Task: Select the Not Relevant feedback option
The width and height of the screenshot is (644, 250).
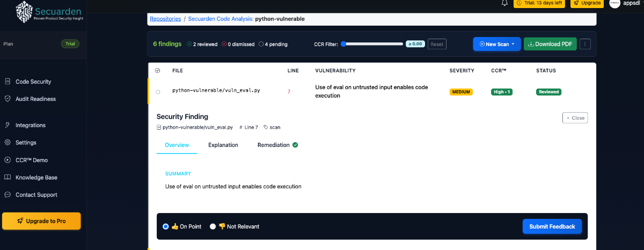Action: coord(213,226)
